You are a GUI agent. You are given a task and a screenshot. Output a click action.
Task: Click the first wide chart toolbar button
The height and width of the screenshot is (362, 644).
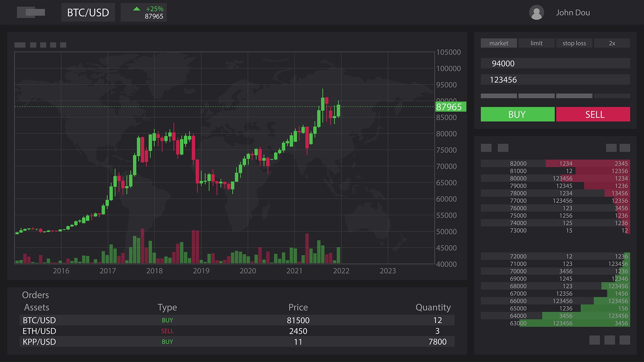tap(20, 45)
